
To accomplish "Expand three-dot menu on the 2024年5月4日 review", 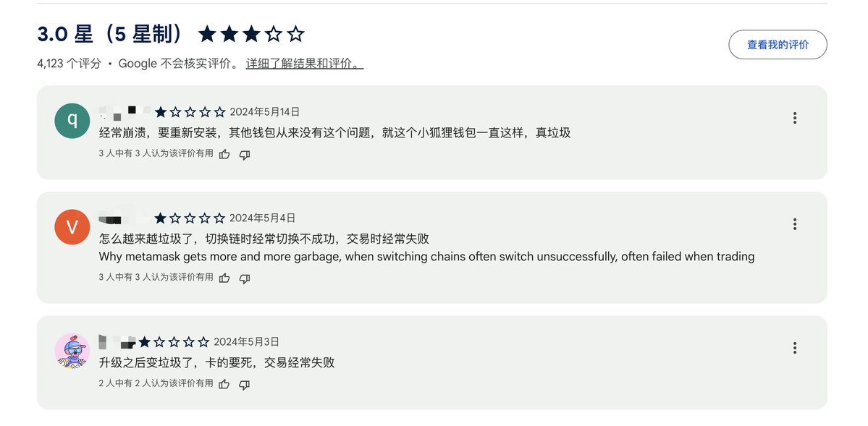I will [794, 224].
